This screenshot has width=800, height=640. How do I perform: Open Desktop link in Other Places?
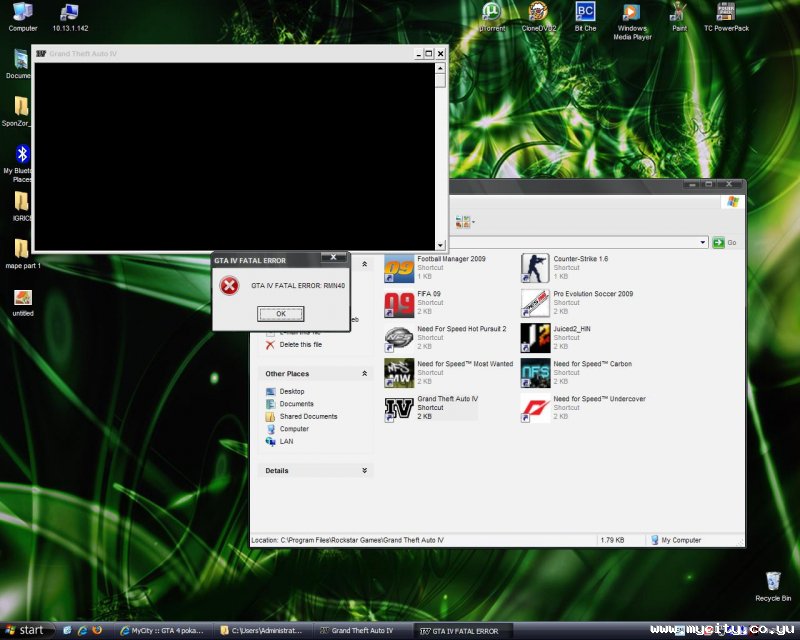(x=292, y=392)
